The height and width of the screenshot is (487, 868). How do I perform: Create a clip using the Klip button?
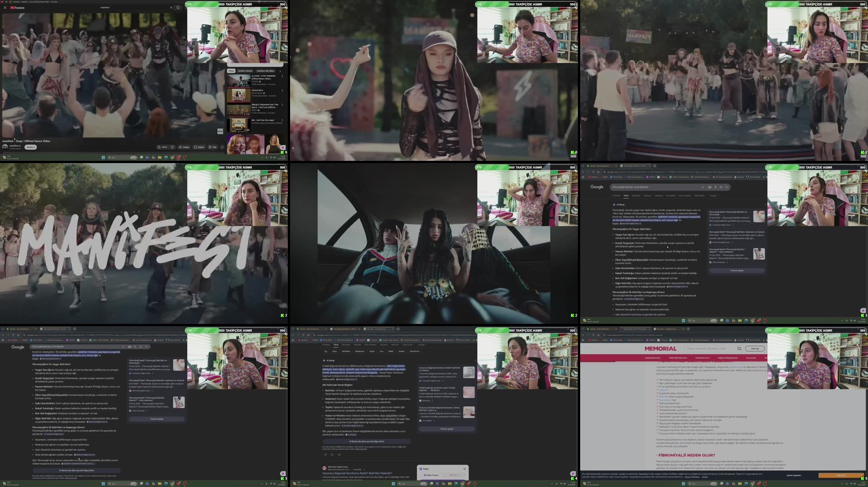point(213,147)
